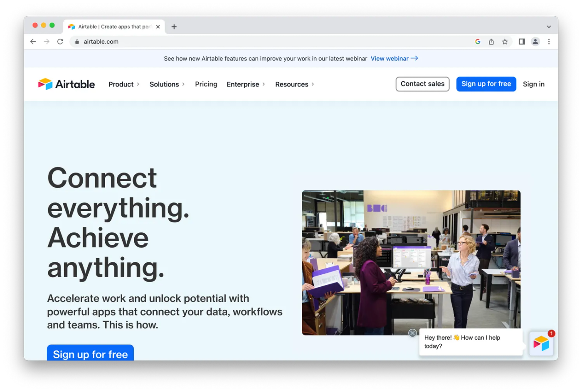Click the Sign up for free button
This screenshot has width=582, height=392.
[x=486, y=84]
